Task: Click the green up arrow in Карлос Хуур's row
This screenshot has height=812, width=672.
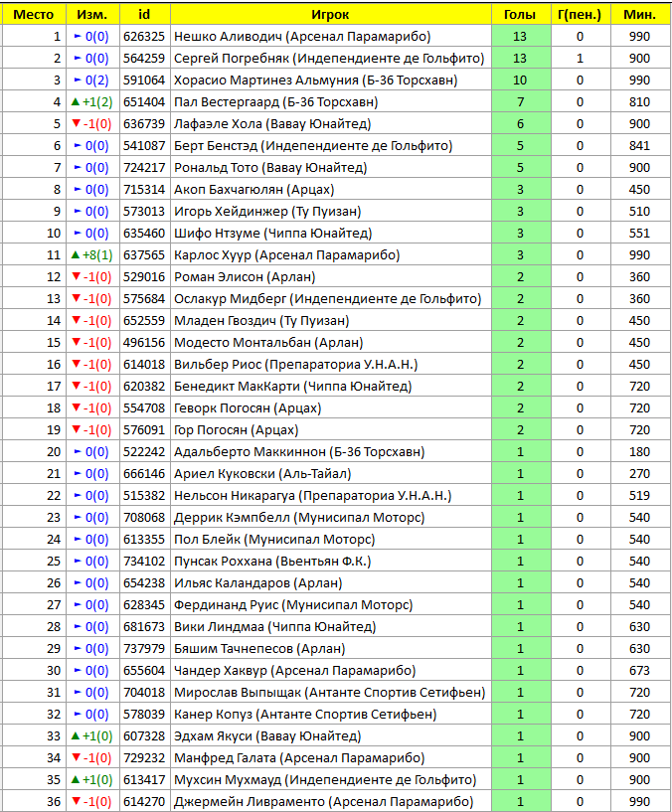Action: click(x=76, y=254)
